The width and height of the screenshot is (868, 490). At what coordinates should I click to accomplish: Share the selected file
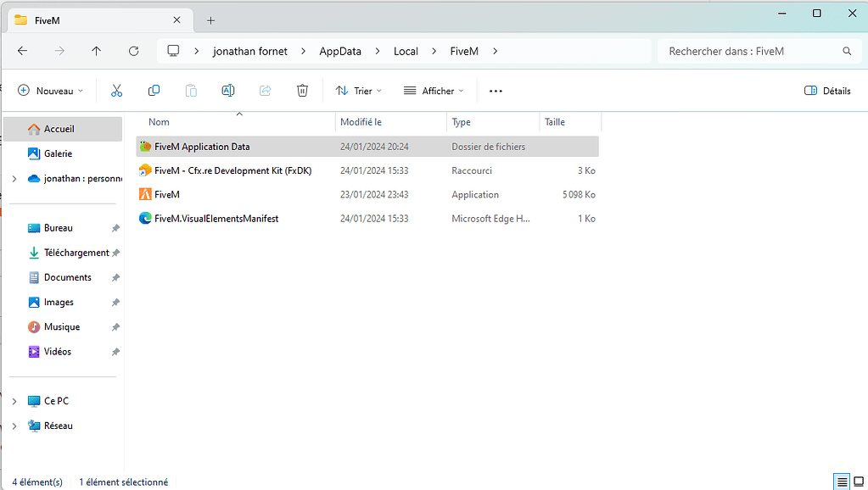[x=264, y=91]
